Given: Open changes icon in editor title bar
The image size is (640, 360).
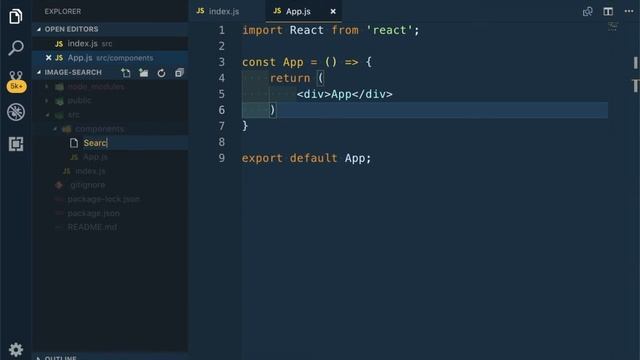Looking at the screenshot, I should tap(587, 11).
